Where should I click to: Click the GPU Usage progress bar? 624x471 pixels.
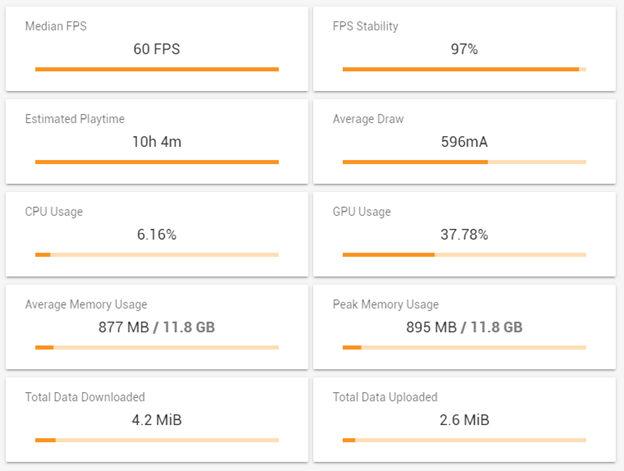pyautogui.click(x=464, y=255)
